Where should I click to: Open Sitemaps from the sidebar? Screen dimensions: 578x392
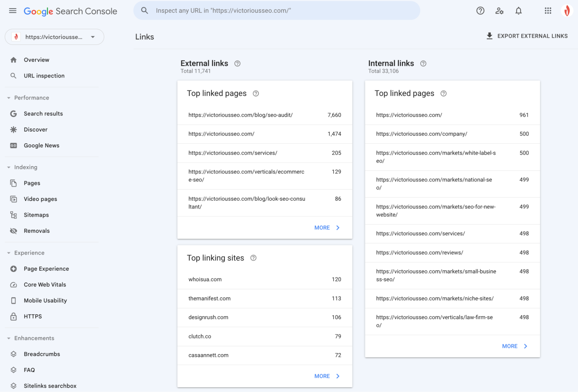[36, 215]
